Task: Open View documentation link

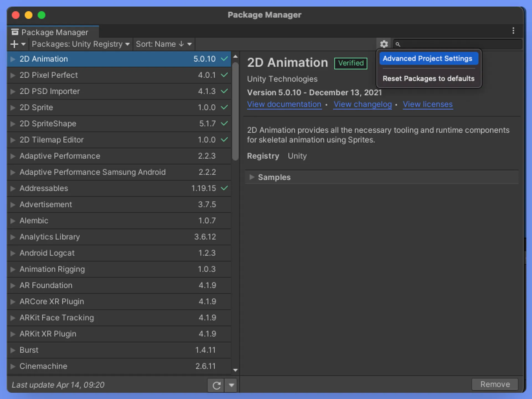Action: click(284, 104)
